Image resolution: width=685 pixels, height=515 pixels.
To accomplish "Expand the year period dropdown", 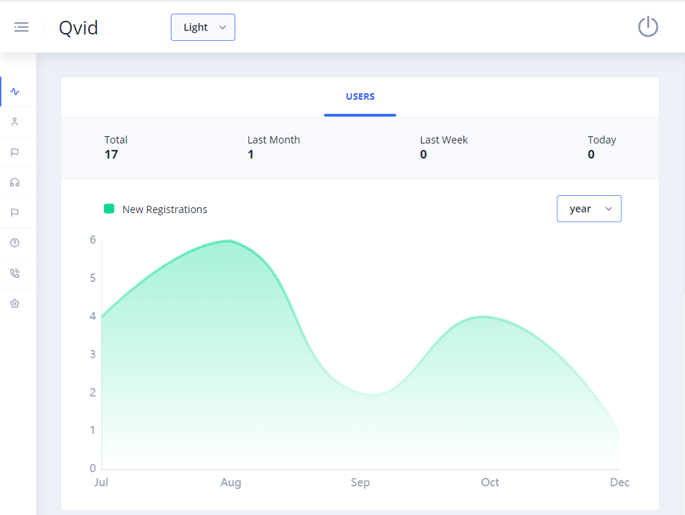I will pyautogui.click(x=588, y=209).
